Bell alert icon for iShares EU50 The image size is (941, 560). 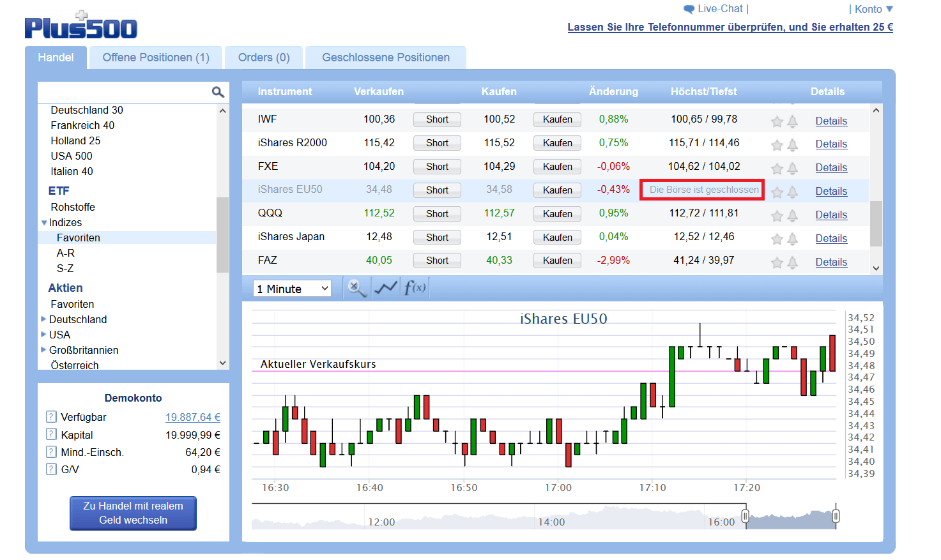(792, 192)
